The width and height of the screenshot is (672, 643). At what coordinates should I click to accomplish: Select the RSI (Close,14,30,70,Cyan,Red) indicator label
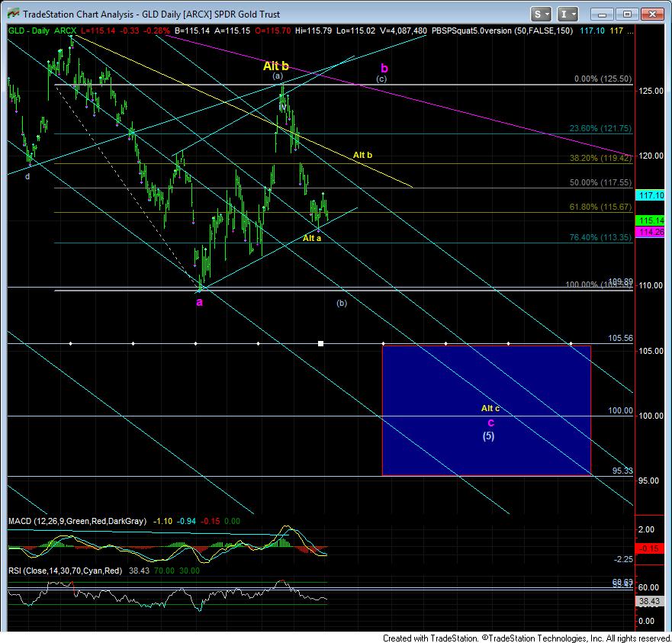pyautogui.click(x=65, y=571)
